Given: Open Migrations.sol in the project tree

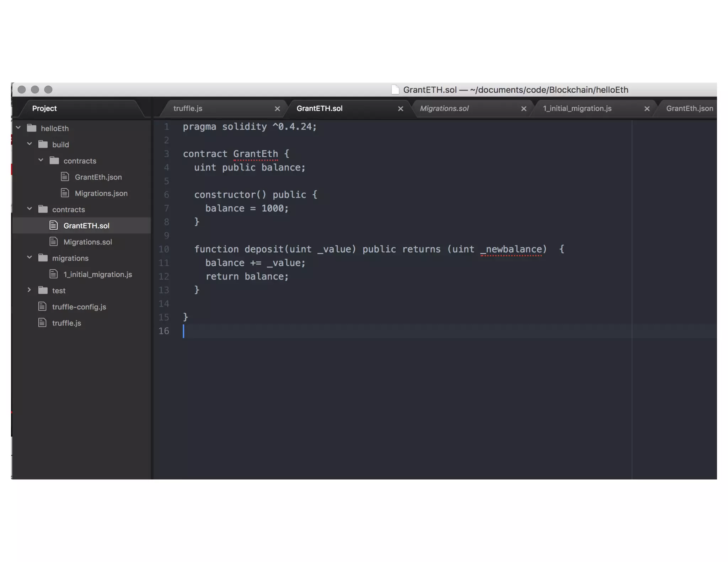Looking at the screenshot, I should coord(87,242).
